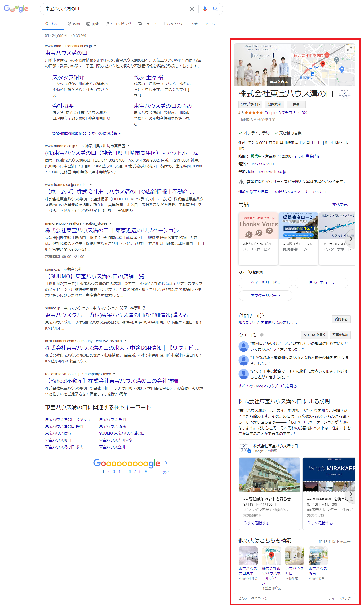Click the すべて表示 products link
Image resolution: width=364 pixels, height=606 pixels.
(341, 205)
